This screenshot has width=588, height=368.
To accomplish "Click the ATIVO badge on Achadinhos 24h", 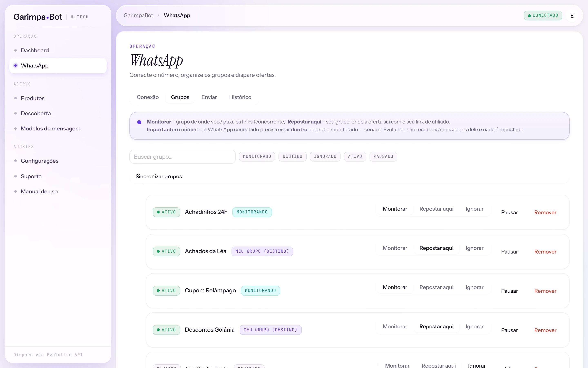I will tap(166, 212).
